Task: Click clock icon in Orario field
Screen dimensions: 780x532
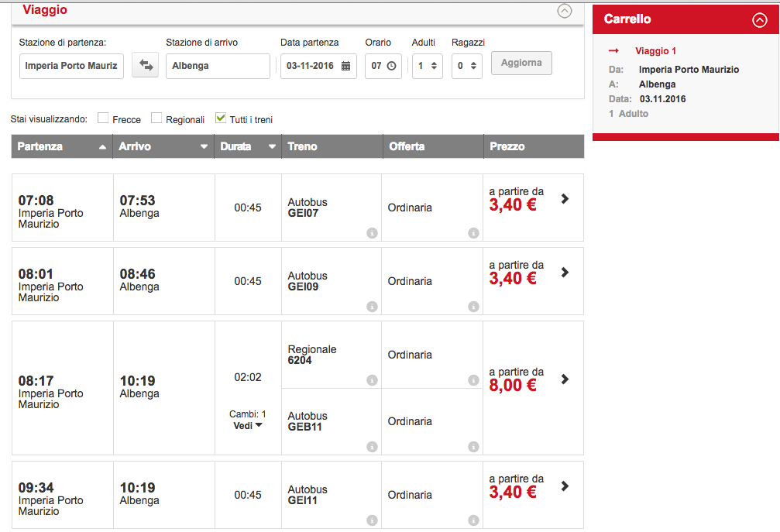Action: point(391,67)
